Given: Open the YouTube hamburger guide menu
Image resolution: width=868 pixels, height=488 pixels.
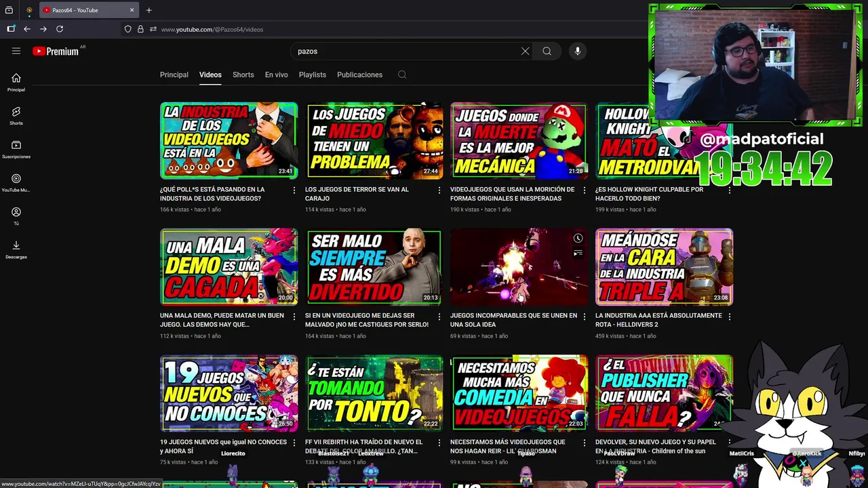Looking at the screenshot, I should pos(16,51).
